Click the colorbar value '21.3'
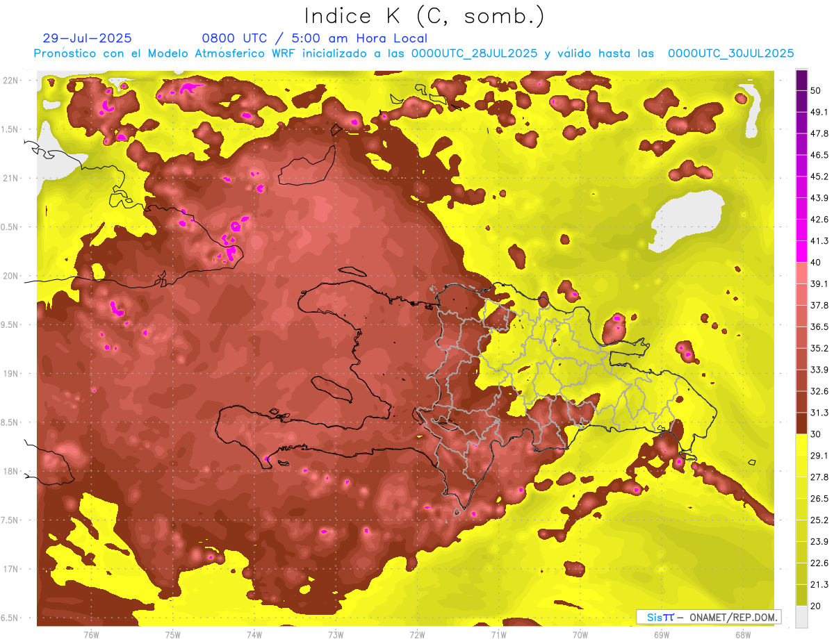Image resolution: width=834 pixels, height=644 pixels. click(x=819, y=584)
